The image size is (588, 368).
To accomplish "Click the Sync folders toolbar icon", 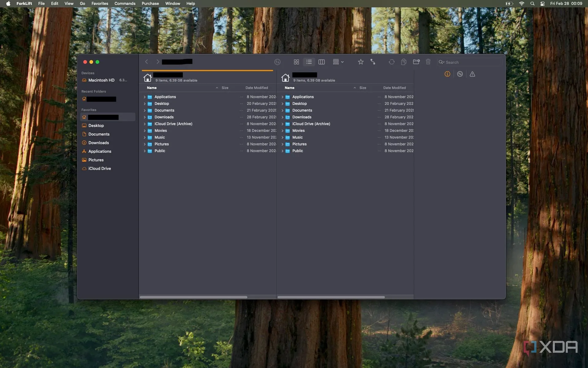I will click(x=391, y=62).
